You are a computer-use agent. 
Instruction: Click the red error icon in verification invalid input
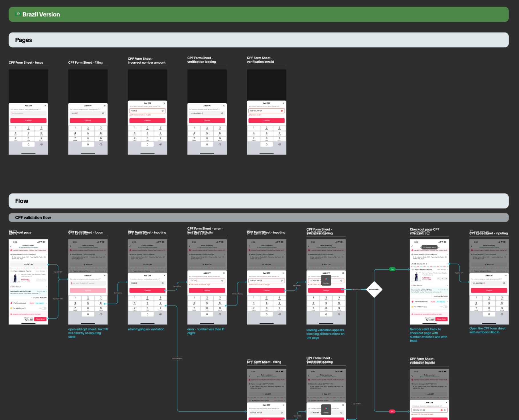(x=282, y=111)
